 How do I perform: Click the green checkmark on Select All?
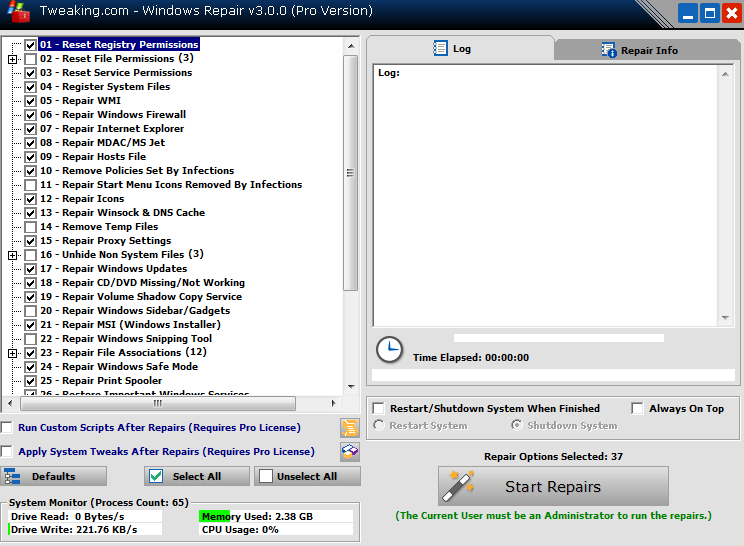[x=156, y=476]
